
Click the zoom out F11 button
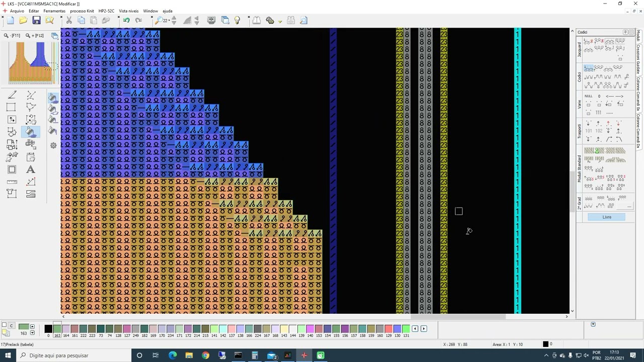pos(12,36)
